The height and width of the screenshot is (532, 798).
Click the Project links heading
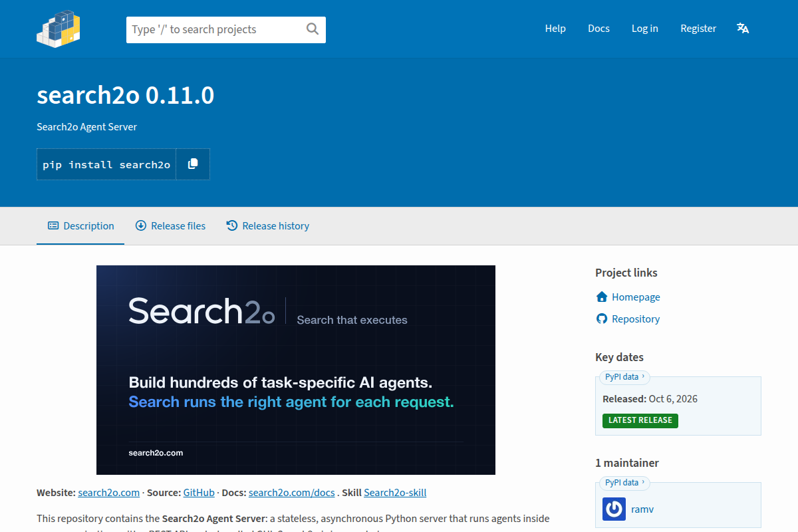tap(626, 273)
